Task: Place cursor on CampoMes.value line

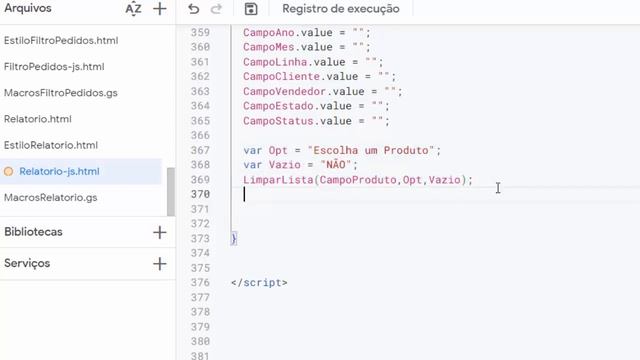Action: [307, 47]
